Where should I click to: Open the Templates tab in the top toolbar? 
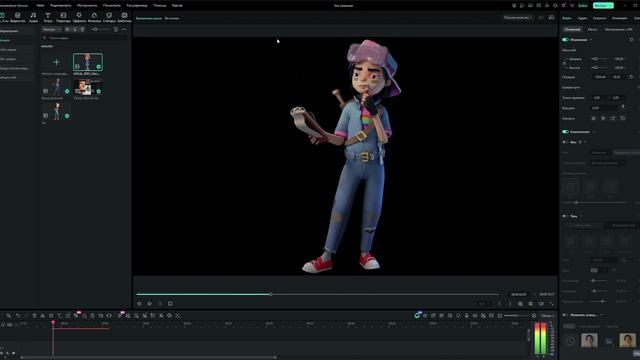124,17
